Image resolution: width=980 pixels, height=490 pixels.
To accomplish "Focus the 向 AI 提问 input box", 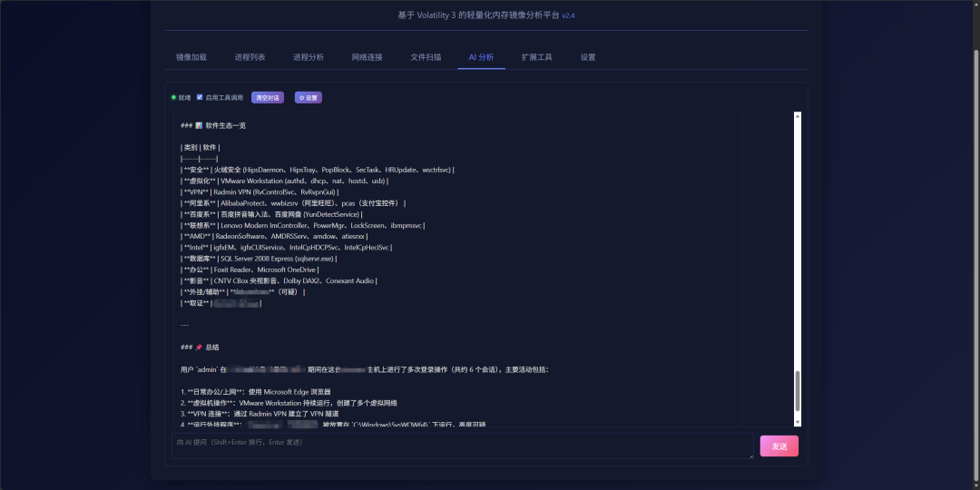I will pyautogui.click(x=463, y=446).
